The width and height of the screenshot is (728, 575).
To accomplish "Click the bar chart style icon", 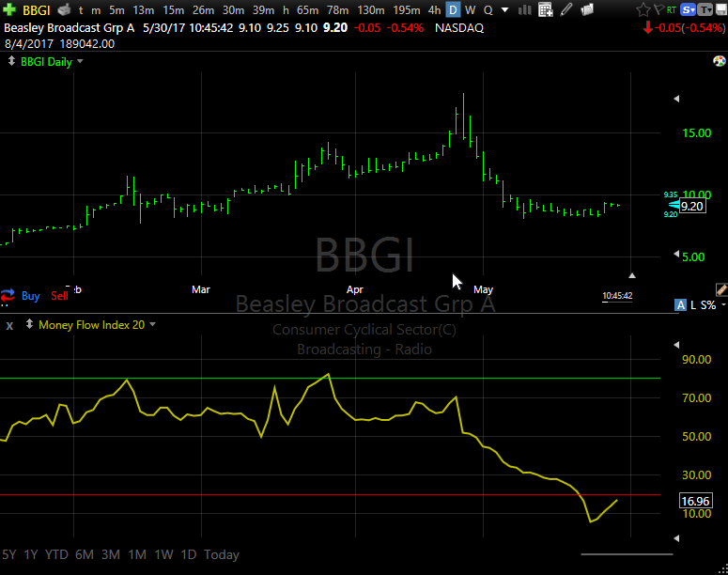I will [x=525, y=9].
